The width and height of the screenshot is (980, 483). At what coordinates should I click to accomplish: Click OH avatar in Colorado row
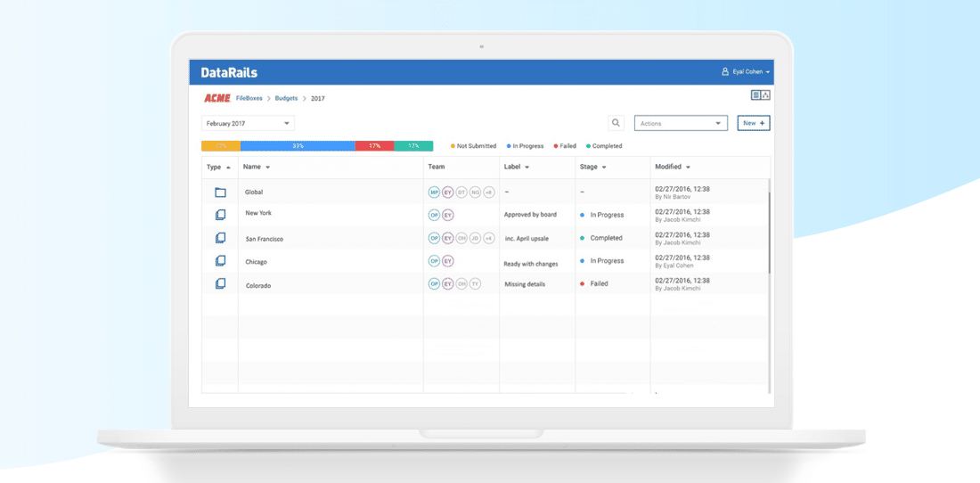461,283
